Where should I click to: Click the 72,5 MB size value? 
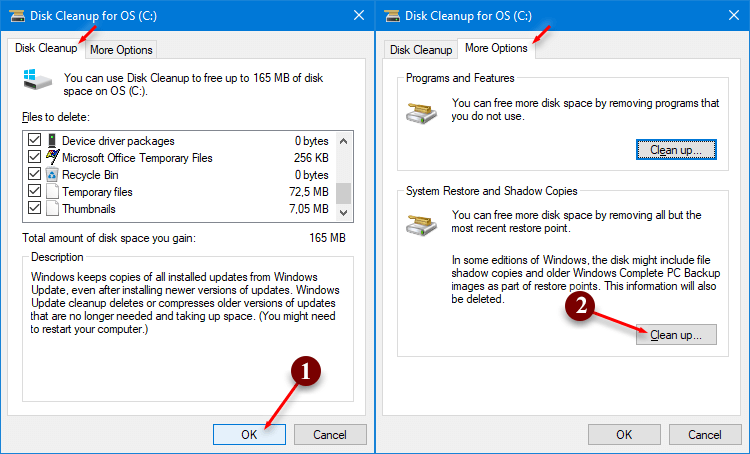(x=309, y=192)
